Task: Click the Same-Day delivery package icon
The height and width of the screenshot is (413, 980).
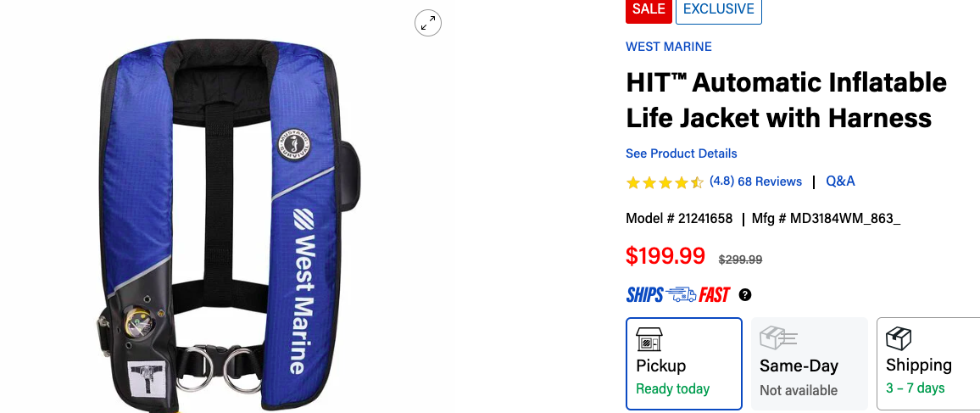Action: [x=778, y=338]
